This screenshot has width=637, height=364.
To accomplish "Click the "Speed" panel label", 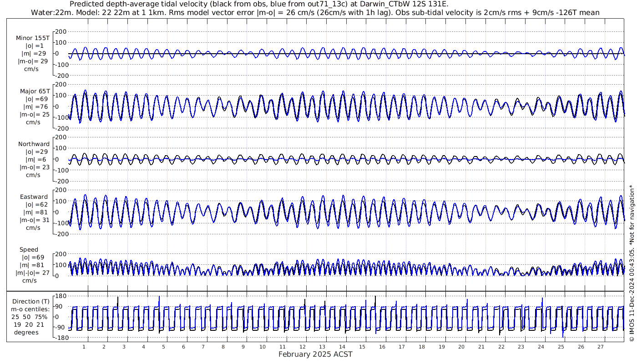I will coord(29,250).
